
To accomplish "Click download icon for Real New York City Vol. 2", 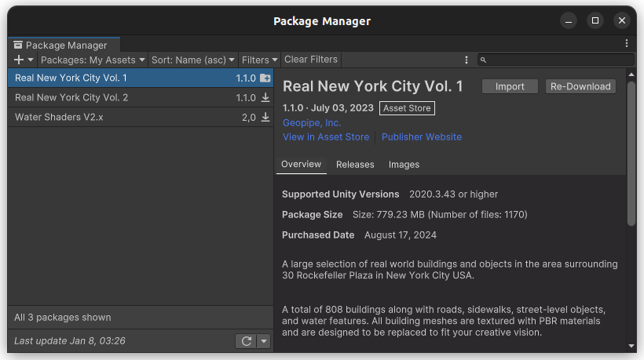I will (x=265, y=98).
